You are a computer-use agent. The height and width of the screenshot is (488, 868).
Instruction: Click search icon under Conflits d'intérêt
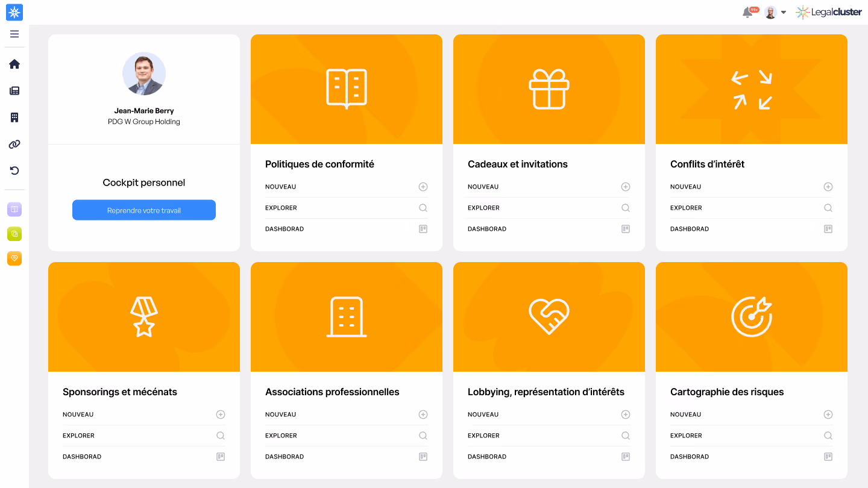point(828,208)
